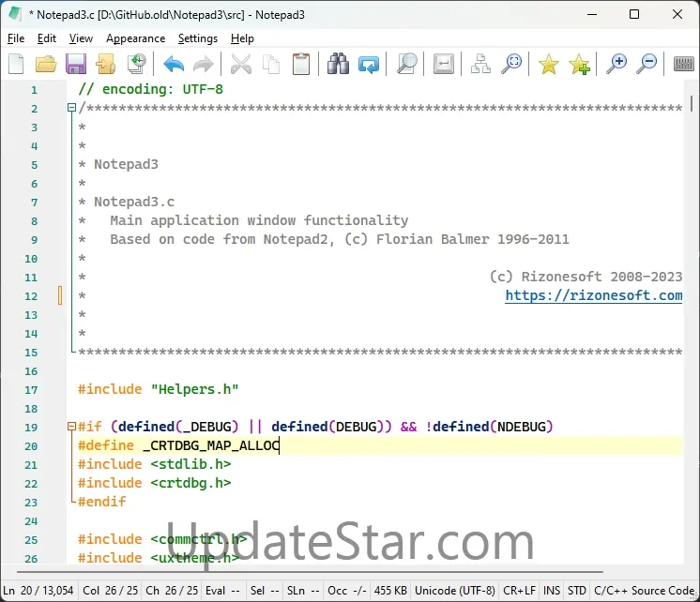Open file using the folder icon

46,64
